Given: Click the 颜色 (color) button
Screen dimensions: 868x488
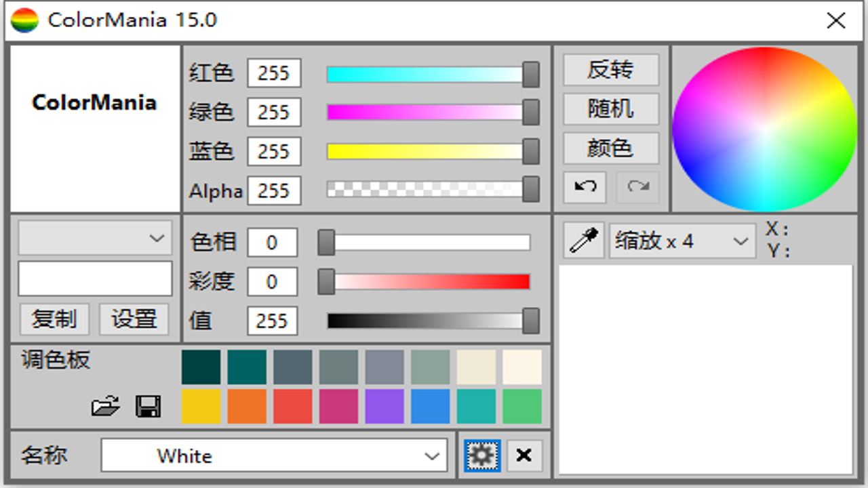Looking at the screenshot, I should 611,148.
